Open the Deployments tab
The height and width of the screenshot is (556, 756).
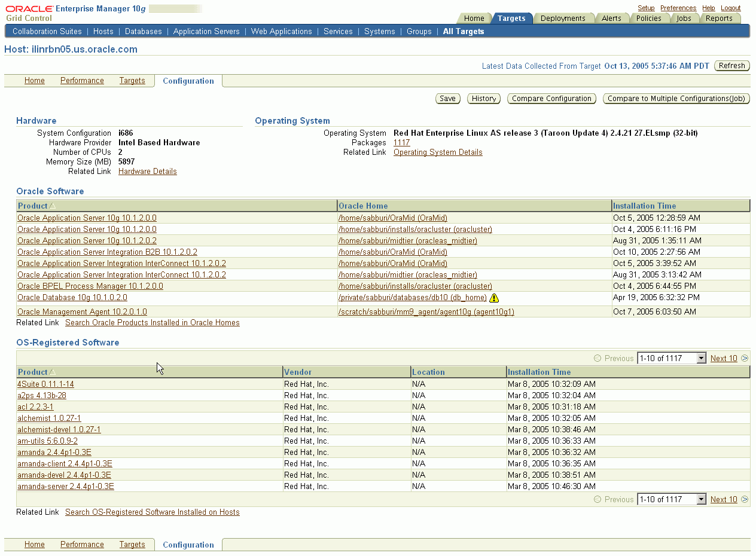[563, 18]
